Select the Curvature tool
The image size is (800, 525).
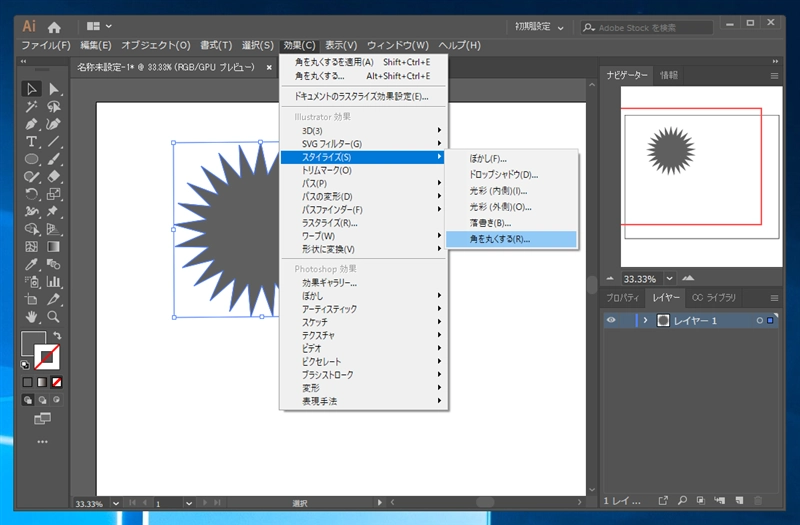pyautogui.click(x=54, y=124)
